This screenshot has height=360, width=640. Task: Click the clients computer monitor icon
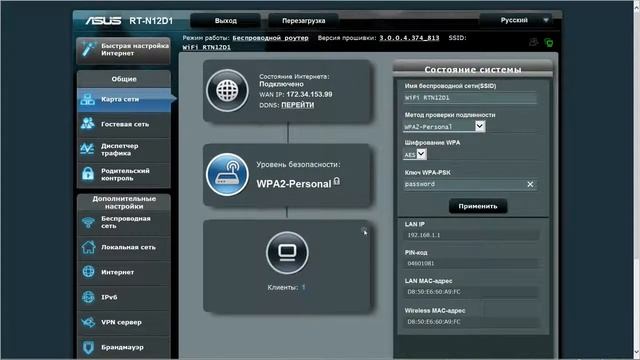pos(287,253)
